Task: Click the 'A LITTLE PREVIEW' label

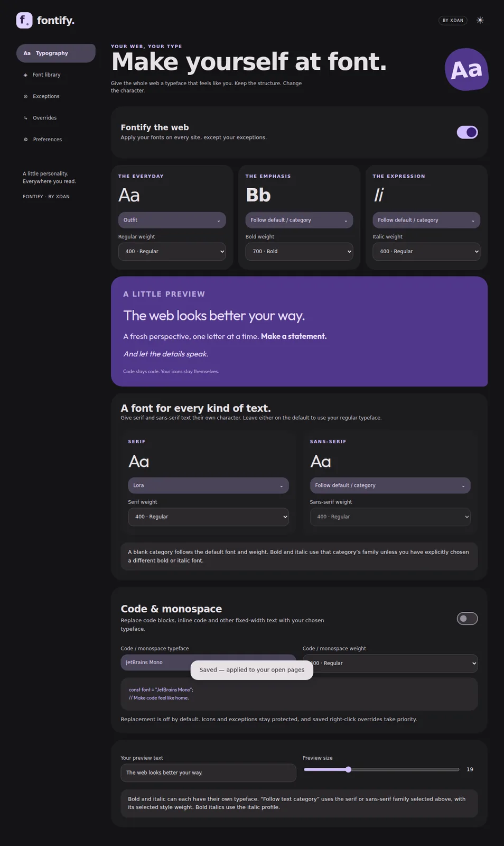Action: [164, 294]
